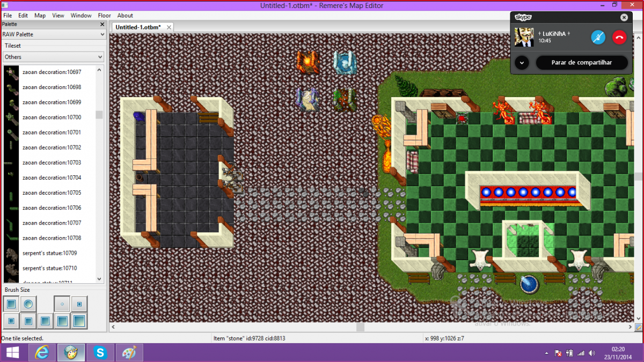Choose the largest brush size
This screenshot has height=362, width=644.
79,321
